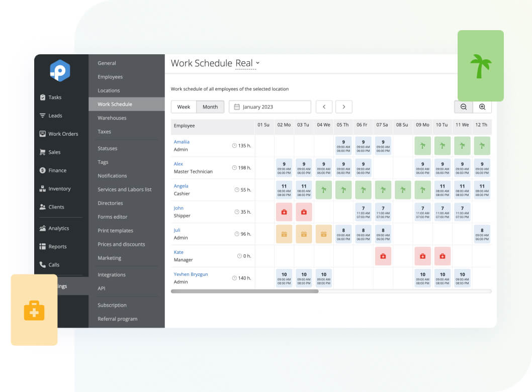Viewport: 532px width, 392px height.
Task: Click the Yevhen Bryzgun link
Action: tap(191, 274)
